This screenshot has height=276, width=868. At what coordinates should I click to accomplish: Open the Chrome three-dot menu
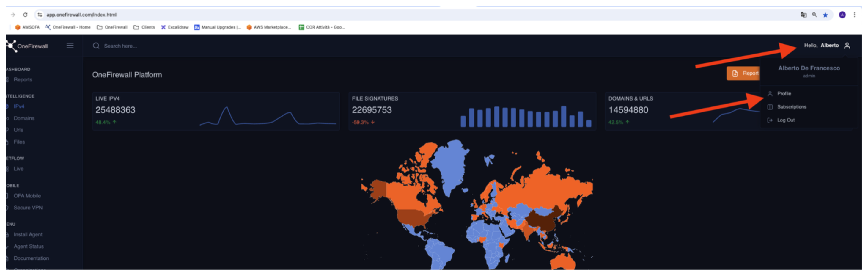tap(854, 15)
